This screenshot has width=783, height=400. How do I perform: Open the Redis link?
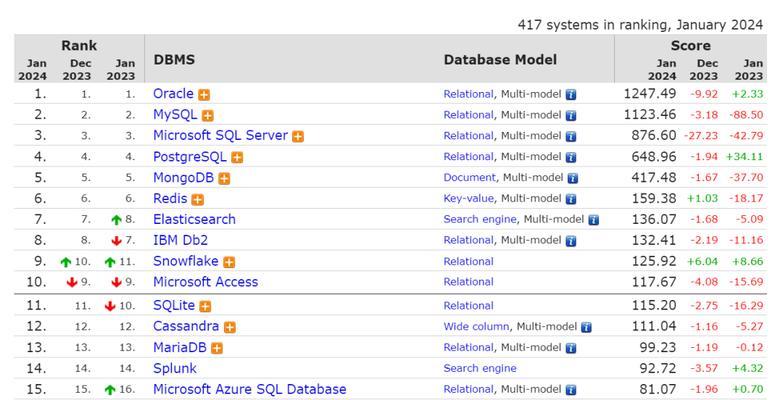(170, 199)
